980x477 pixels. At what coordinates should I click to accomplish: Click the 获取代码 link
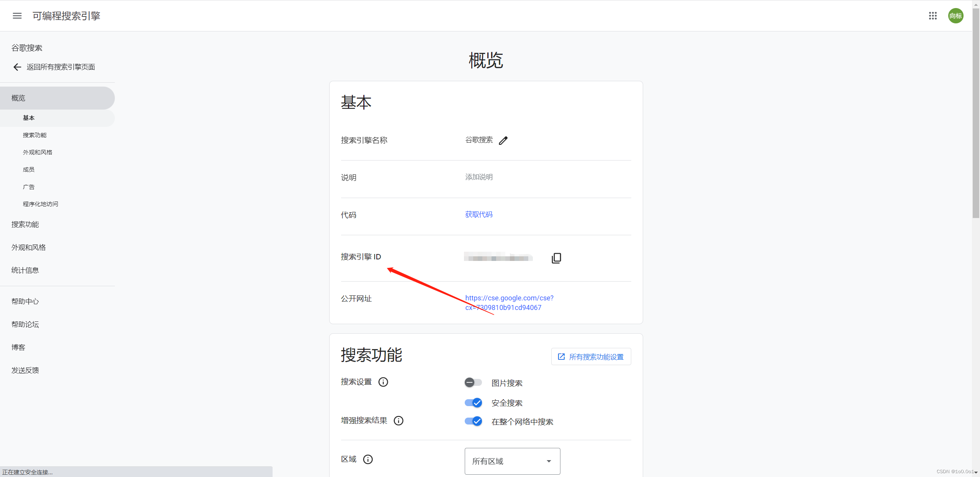pos(479,215)
